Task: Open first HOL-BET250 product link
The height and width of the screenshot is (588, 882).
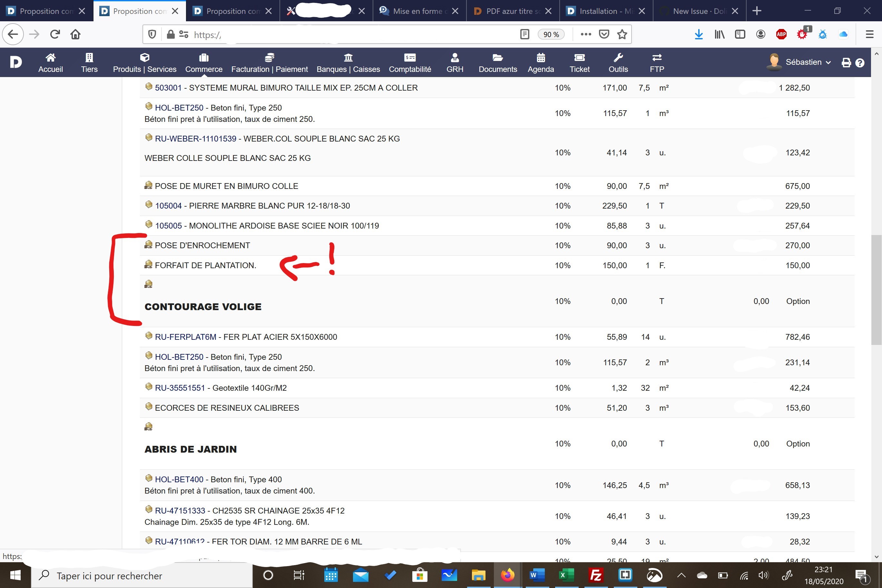Action: pos(179,108)
